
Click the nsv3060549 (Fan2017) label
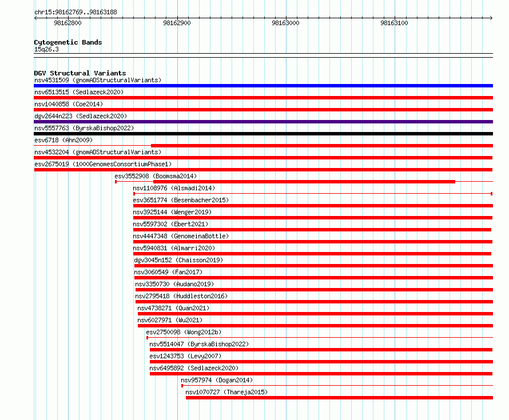click(x=168, y=272)
